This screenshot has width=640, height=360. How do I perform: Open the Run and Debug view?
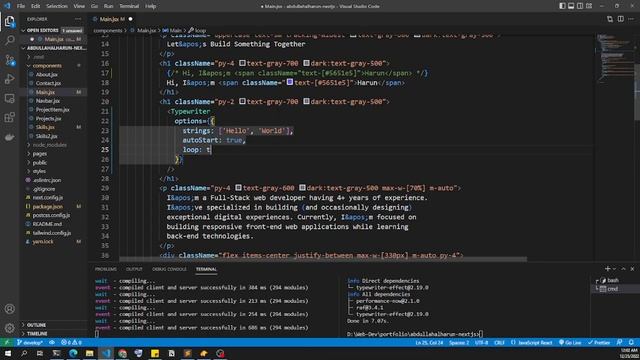(x=9, y=79)
